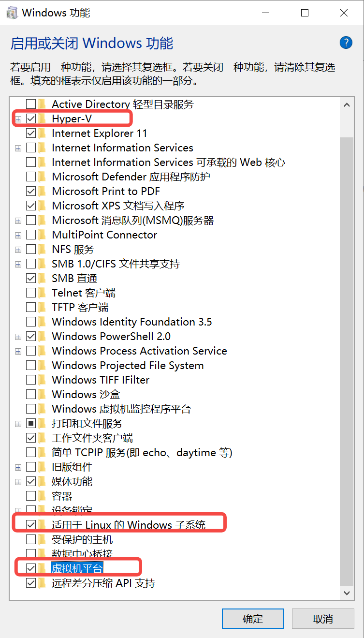Expand 旧版组件 node

point(18,467)
